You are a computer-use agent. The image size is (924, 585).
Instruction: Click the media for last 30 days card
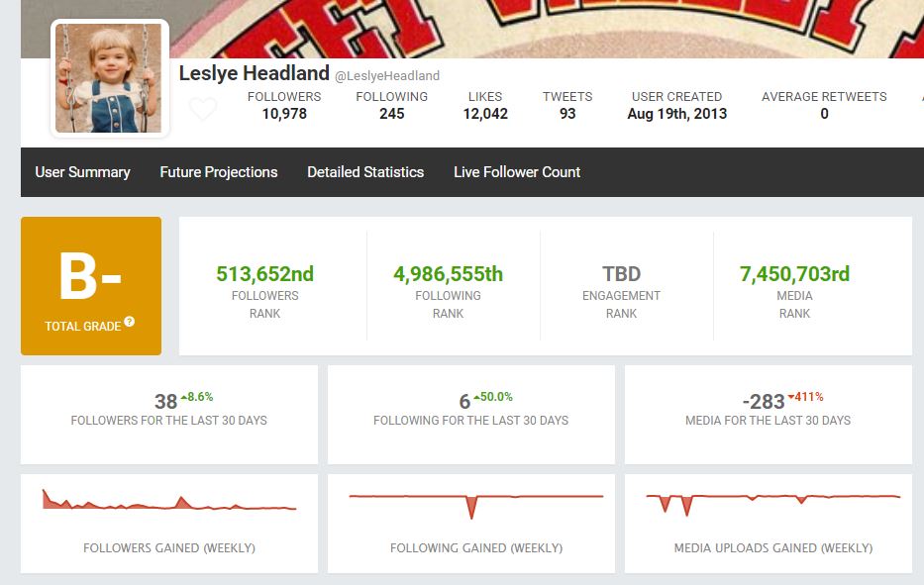[768, 414]
